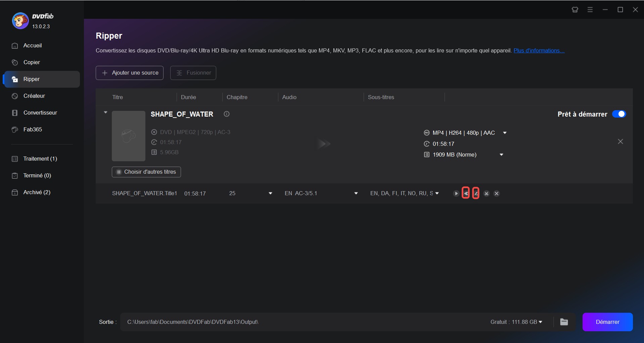Start ripping with Démarrer button

[x=607, y=322]
